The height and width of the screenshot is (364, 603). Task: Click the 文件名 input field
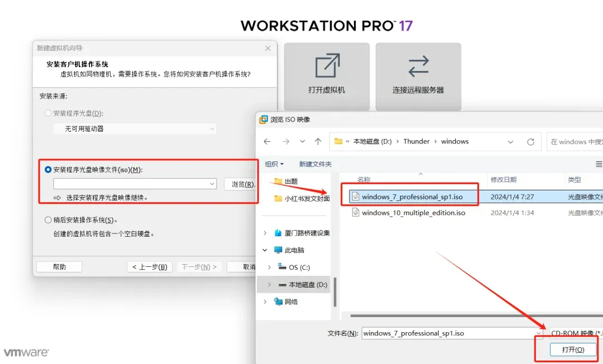point(448,333)
